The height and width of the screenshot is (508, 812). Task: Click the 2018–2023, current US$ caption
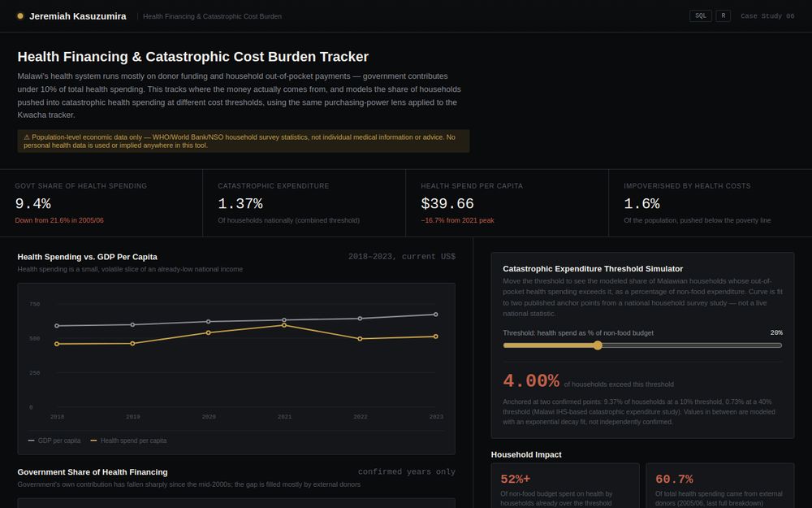(x=402, y=257)
